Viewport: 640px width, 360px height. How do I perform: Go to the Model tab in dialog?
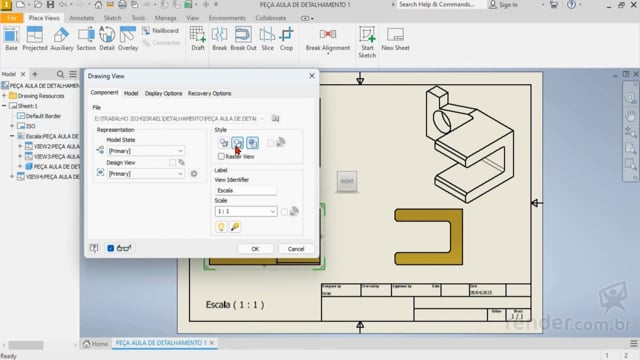tap(131, 93)
